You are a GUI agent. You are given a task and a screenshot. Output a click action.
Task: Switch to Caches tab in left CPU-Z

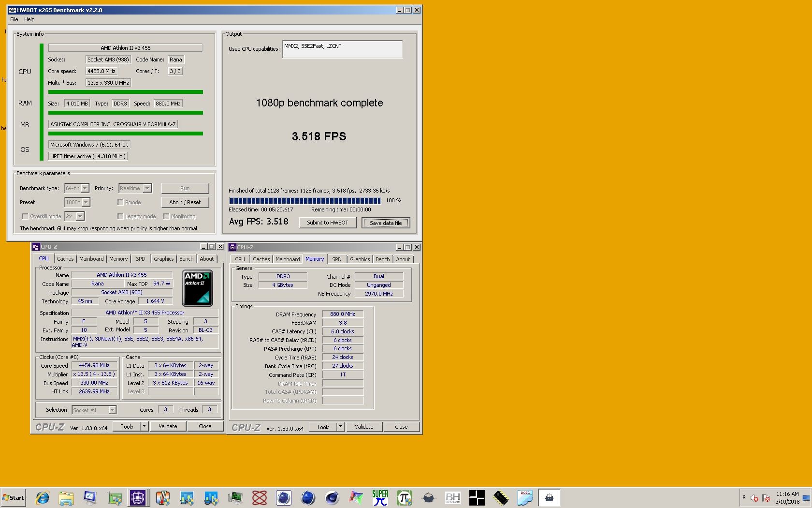click(65, 259)
